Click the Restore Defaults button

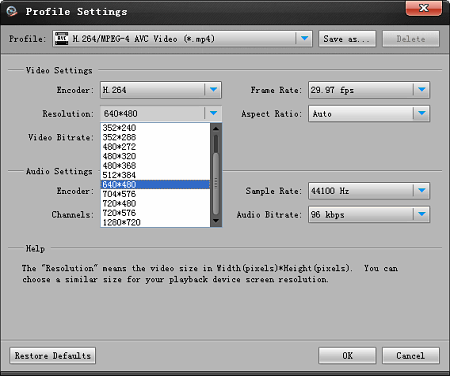coord(53,356)
